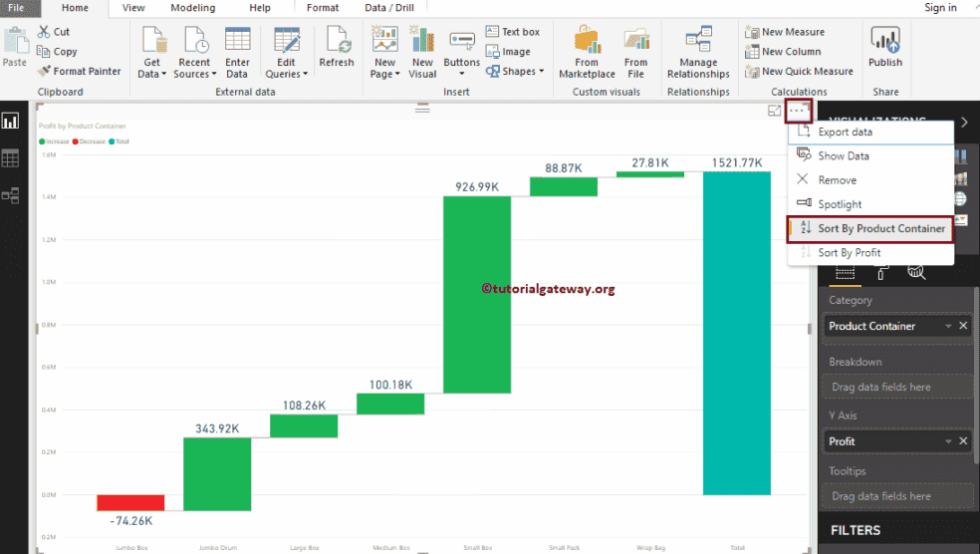This screenshot has width=980, height=554.
Task: Click the Focus mode icon on the chart
Action: pos(775,111)
